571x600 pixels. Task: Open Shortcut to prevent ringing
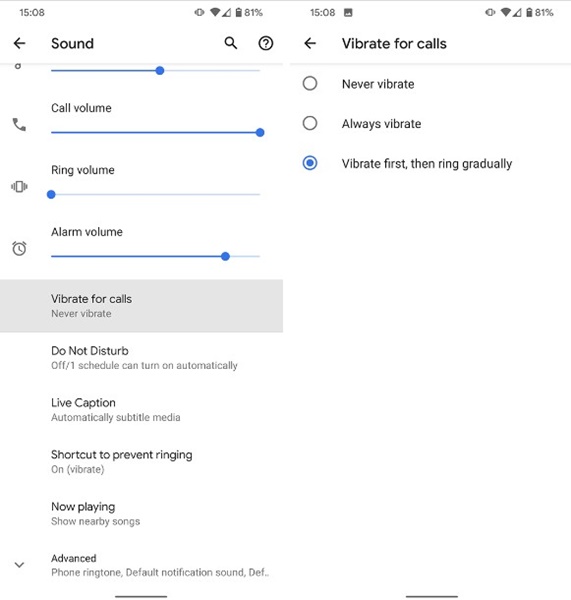point(142,461)
